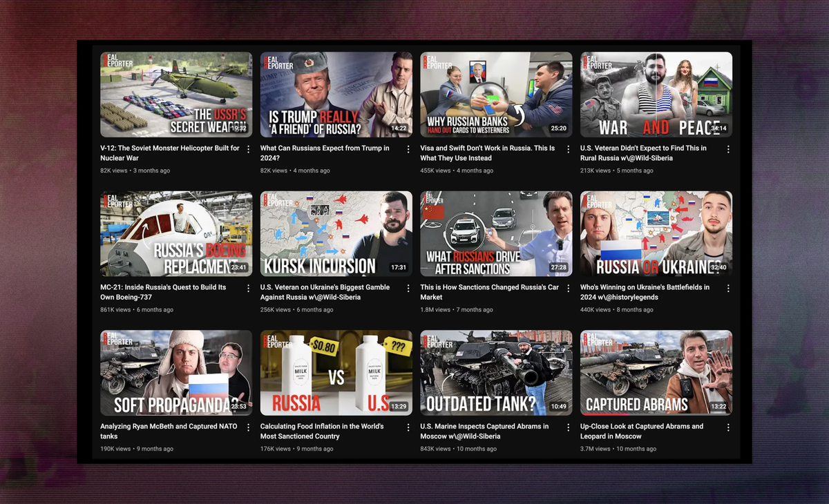Show options for Food Inflation video

click(x=408, y=427)
